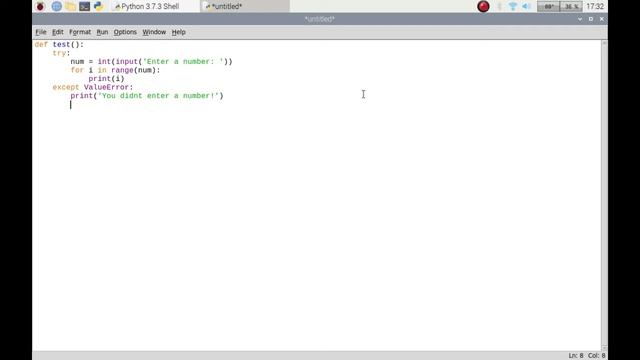Click the 'print(i)' line
640x360 pixels.
click(106, 79)
